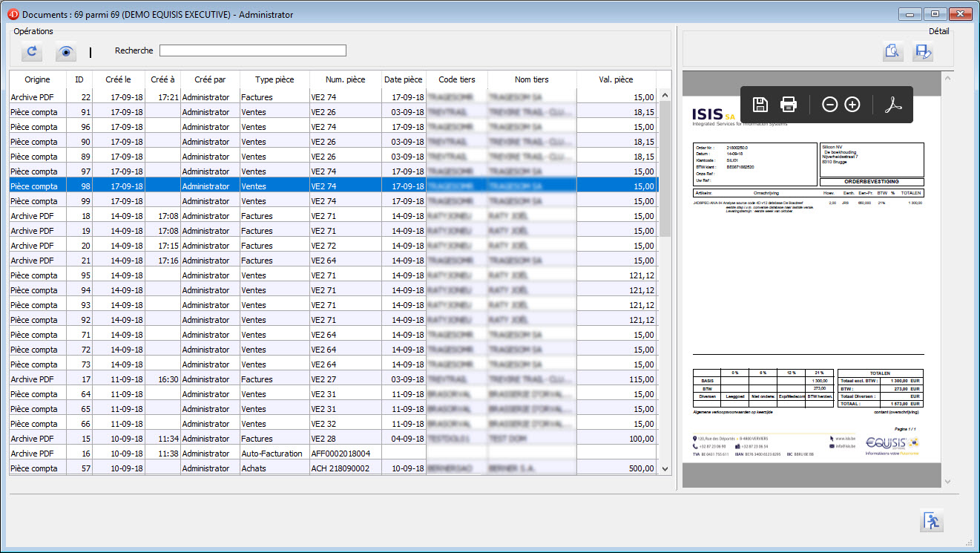Click the save document icon in Détail
Viewport: 980px width, 553px height.
(923, 51)
